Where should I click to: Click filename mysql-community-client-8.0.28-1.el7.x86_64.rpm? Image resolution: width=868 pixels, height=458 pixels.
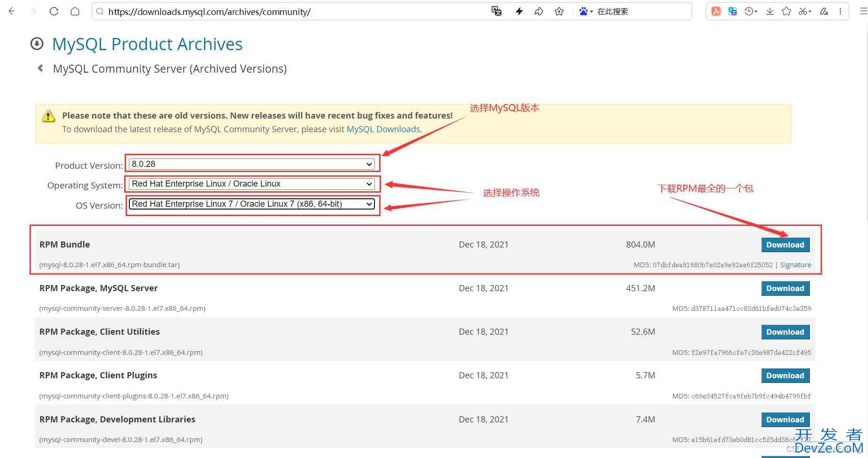point(121,353)
